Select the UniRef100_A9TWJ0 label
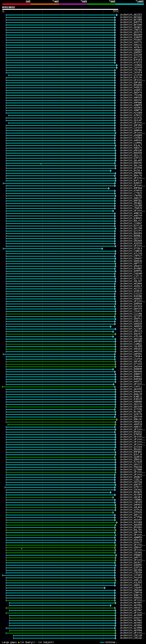This screenshot has width=146, height=644. tap(131, 47)
